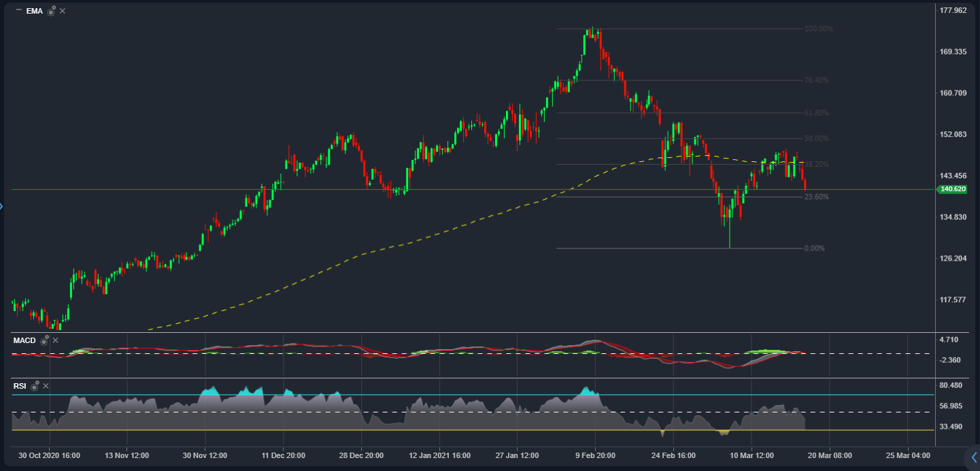Select the MACD indicator label
The width and height of the screenshot is (980, 471).
coord(24,340)
